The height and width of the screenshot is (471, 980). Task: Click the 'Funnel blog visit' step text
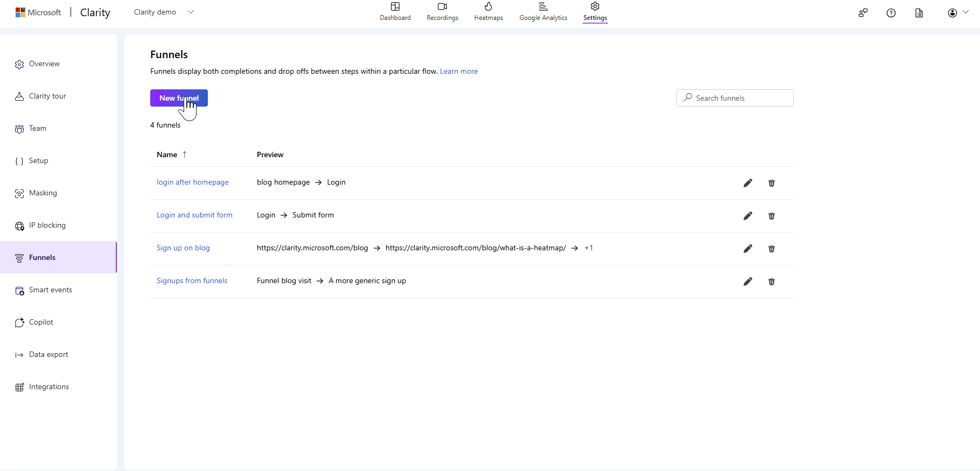[284, 281]
